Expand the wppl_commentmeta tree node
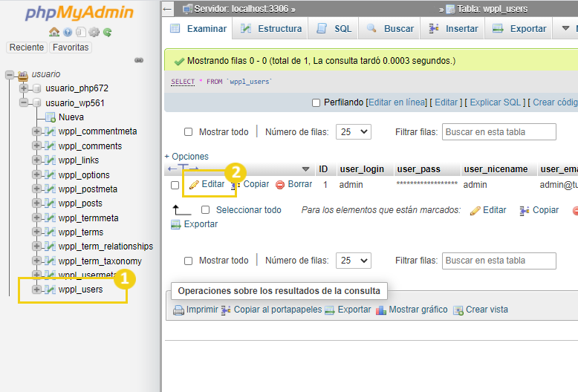 click(x=36, y=131)
